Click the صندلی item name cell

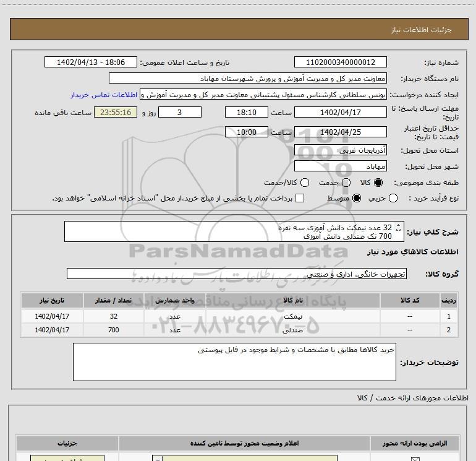(x=293, y=330)
